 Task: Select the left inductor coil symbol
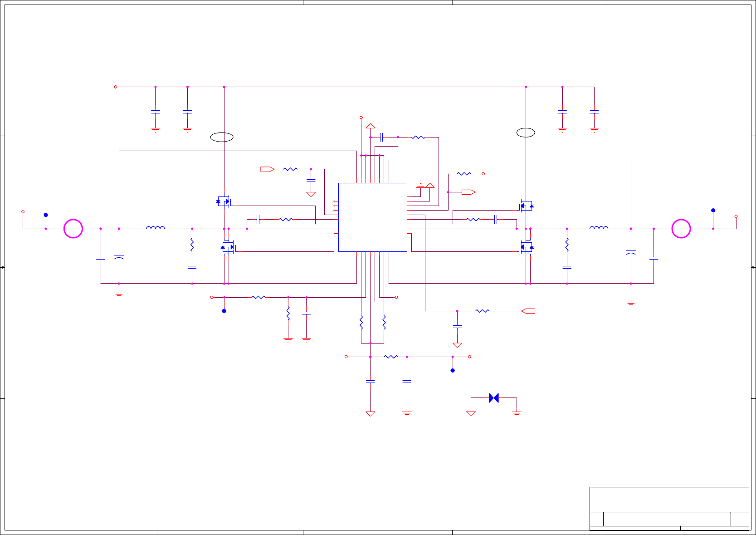click(156, 227)
